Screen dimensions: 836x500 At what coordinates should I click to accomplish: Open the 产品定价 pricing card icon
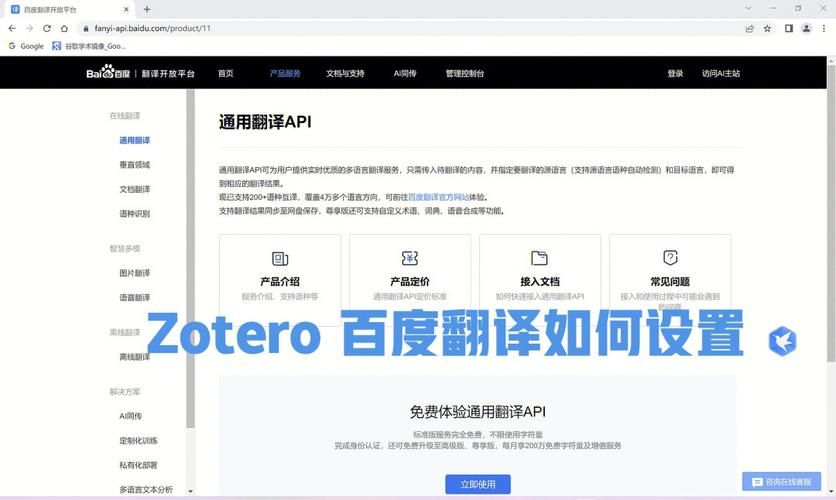[410, 258]
